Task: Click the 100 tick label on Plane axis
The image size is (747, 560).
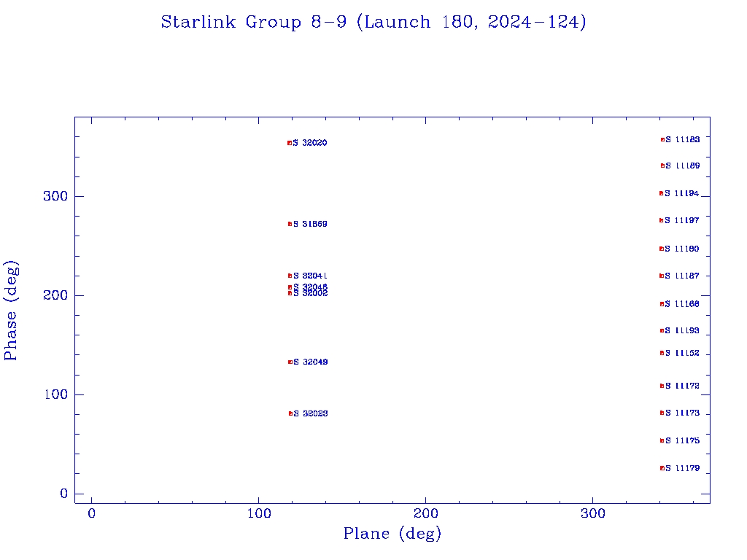Action: [x=259, y=514]
